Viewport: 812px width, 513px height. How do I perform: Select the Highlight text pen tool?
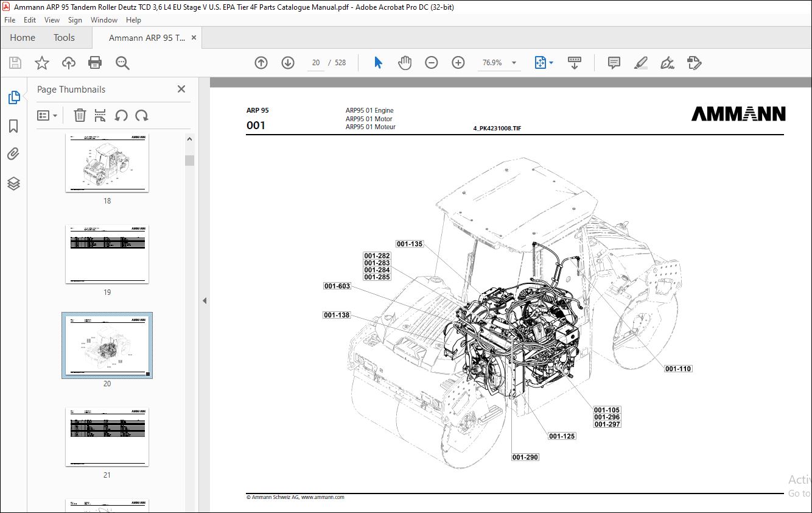click(x=640, y=63)
